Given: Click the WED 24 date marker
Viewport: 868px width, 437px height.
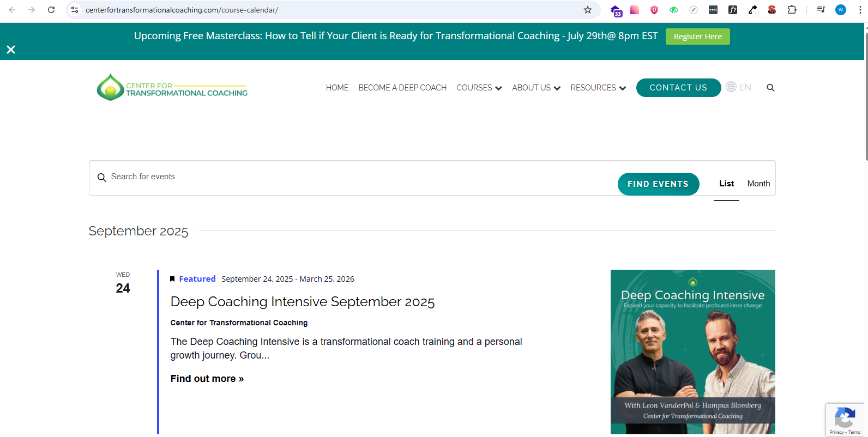Looking at the screenshot, I should click(123, 283).
